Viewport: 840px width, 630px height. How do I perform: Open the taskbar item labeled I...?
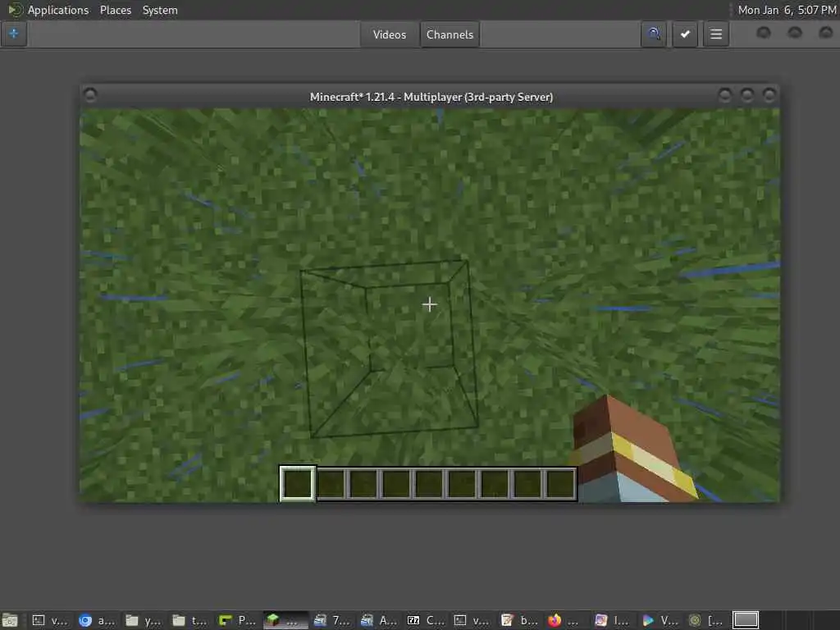coord(613,620)
